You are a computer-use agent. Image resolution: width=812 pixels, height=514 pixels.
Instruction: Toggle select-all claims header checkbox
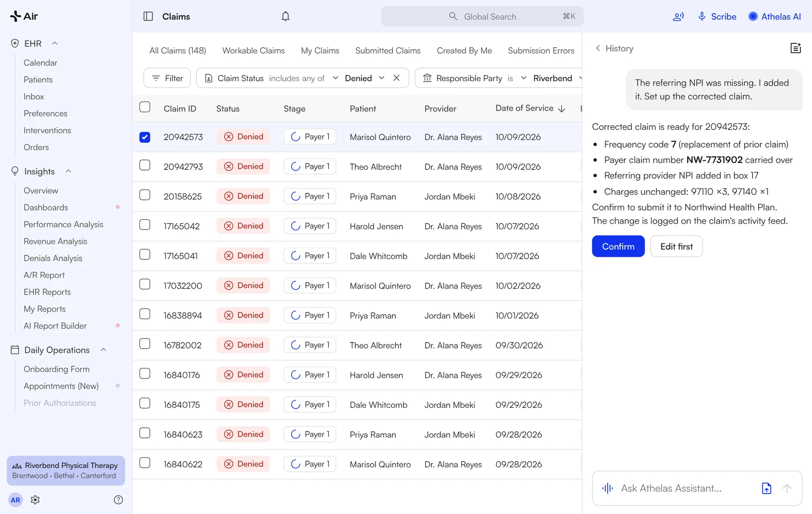[145, 107]
